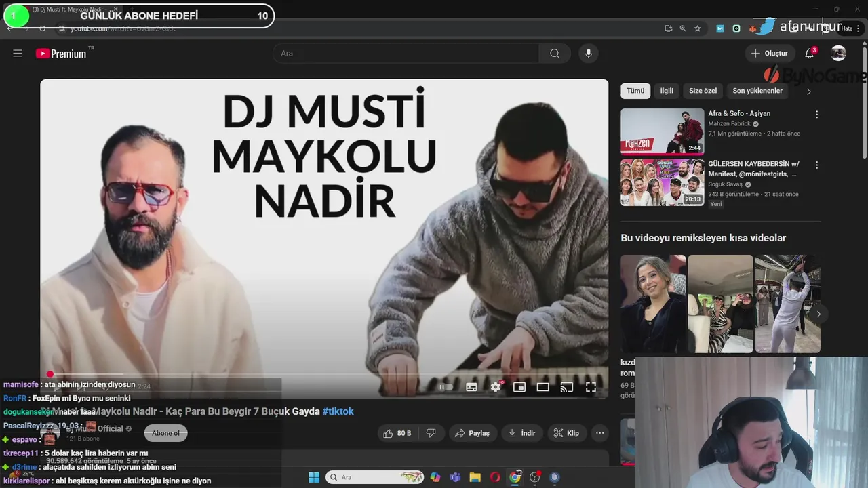Create a clip with the 'Klip' button
The height and width of the screenshot is (488, 868).
point(566,433)
